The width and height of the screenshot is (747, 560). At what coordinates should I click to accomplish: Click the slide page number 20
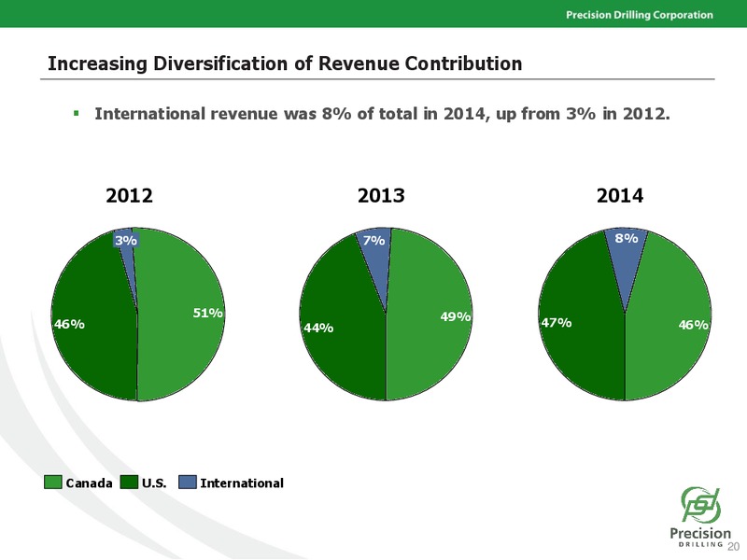click(x=734, y=546)
